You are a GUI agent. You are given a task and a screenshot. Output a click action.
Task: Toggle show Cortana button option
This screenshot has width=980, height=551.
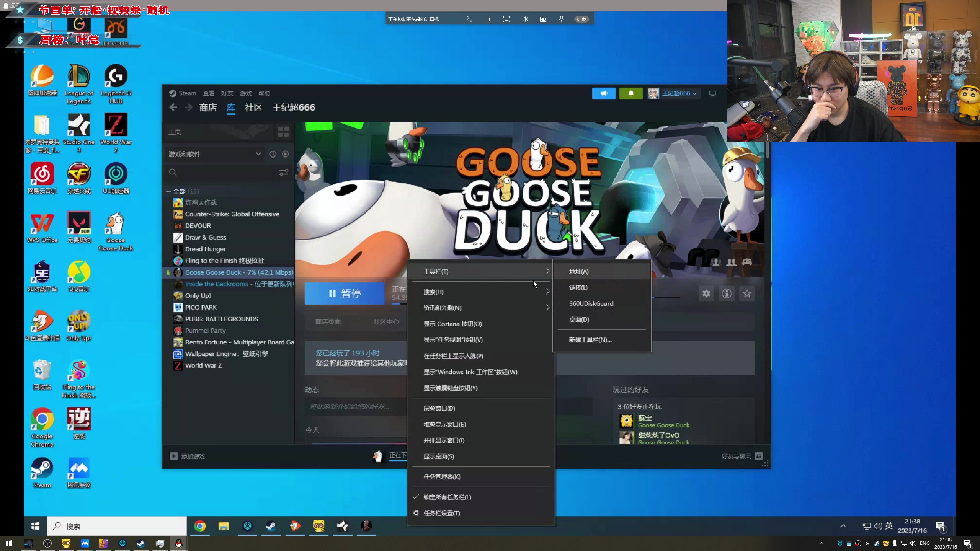452,324
